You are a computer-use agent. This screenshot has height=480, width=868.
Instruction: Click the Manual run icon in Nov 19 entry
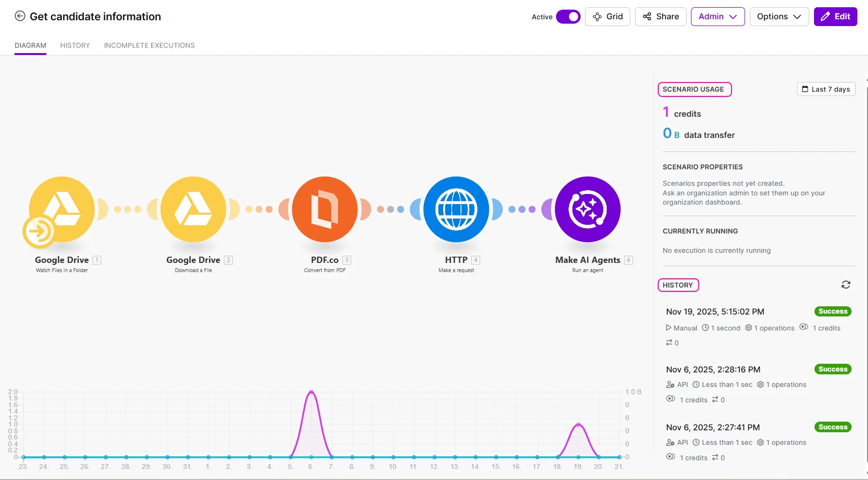668,328
